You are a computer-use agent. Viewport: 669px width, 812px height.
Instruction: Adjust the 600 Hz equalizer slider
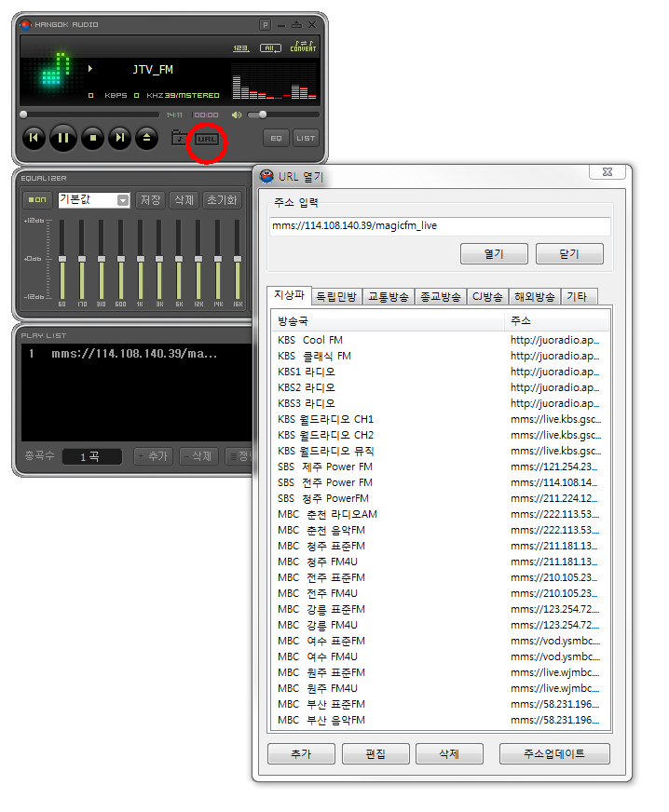[x=121, y=259]
